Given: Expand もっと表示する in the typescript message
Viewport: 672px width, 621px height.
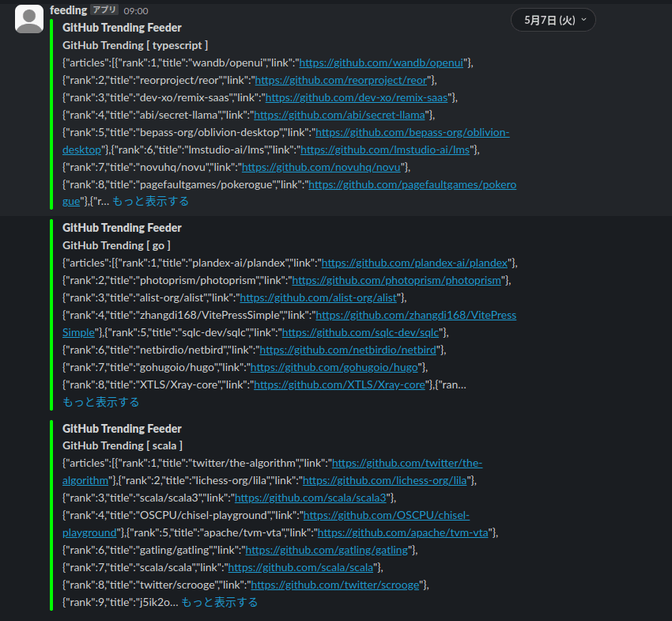Looking at the screenshot, I should tap(152, 201).
